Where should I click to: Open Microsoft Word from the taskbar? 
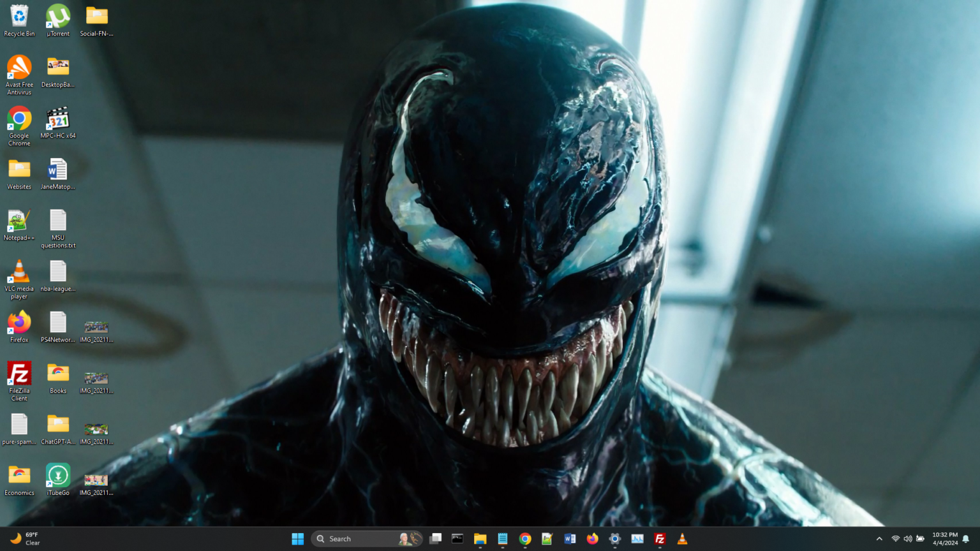click(x=570, y=539)
